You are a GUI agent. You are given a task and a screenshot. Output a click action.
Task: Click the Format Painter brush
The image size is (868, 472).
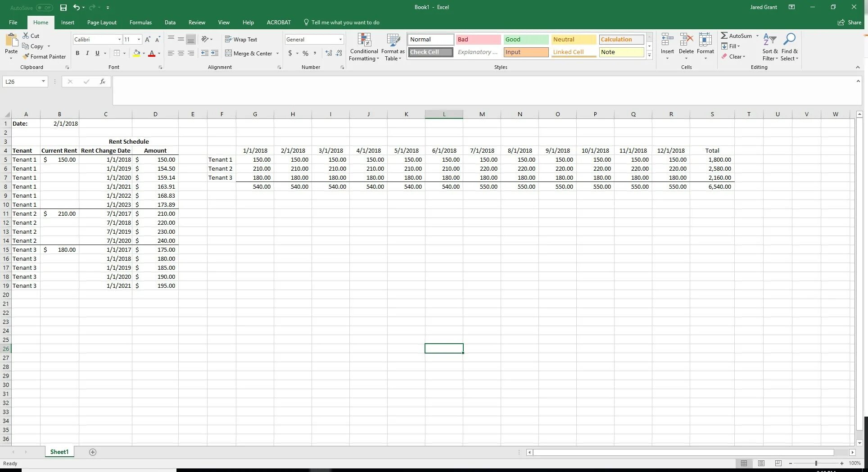click(26, 56)
